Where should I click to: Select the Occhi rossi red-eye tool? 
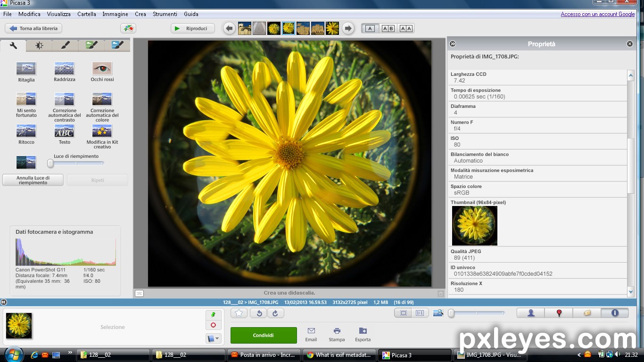coord(102,69)
